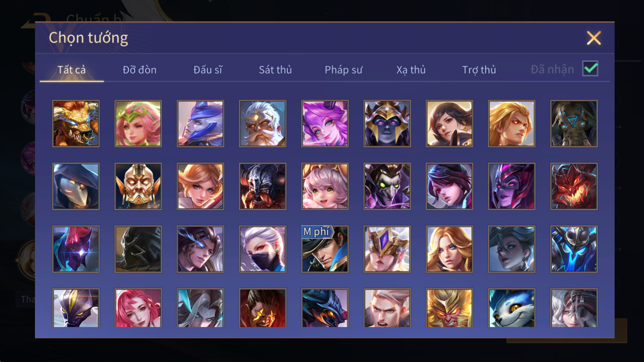
Task: Pick the blue raccoon hero portrait
Action: point(512,308)
